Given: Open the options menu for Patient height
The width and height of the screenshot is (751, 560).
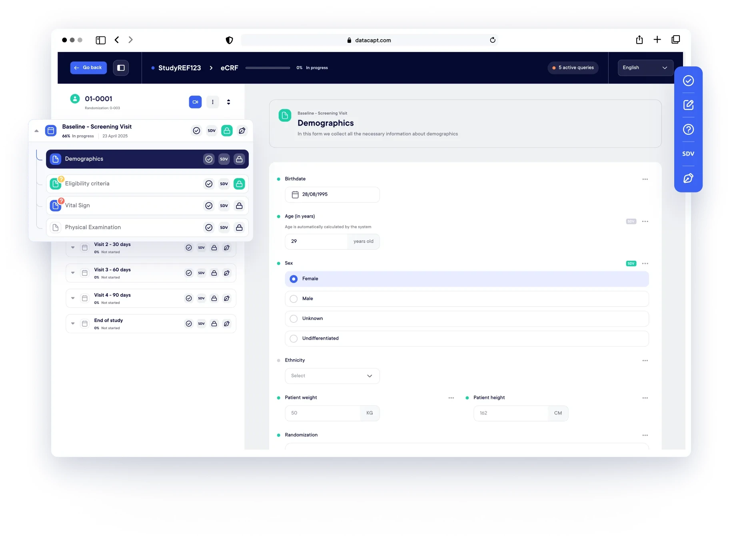Looking at the screenshot, I should 645,398.
